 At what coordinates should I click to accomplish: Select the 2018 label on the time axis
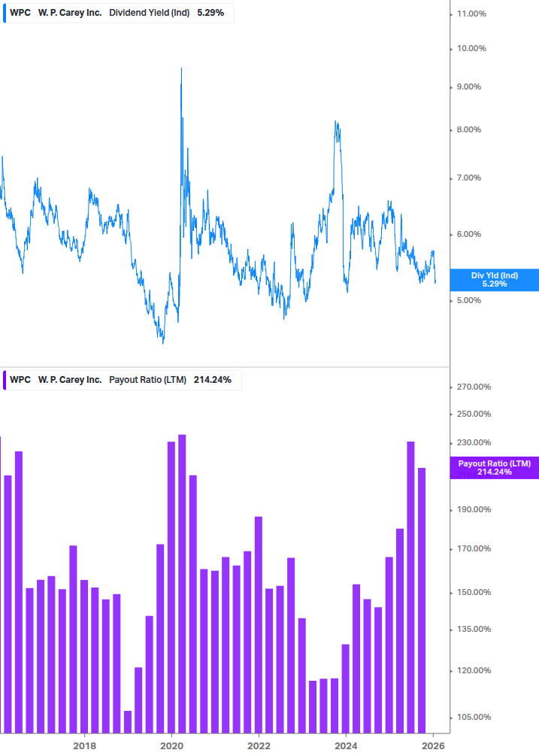click(x=84, y=745)
